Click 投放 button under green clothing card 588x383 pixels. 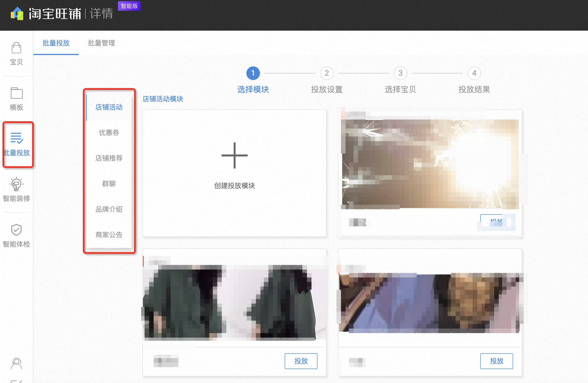click(x=301, y=361)
